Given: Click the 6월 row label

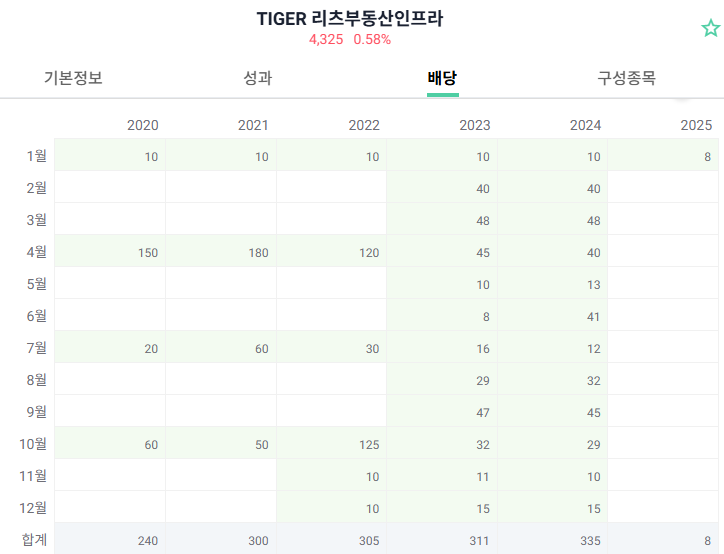Looking at the screenshot, I should (36, 316).
